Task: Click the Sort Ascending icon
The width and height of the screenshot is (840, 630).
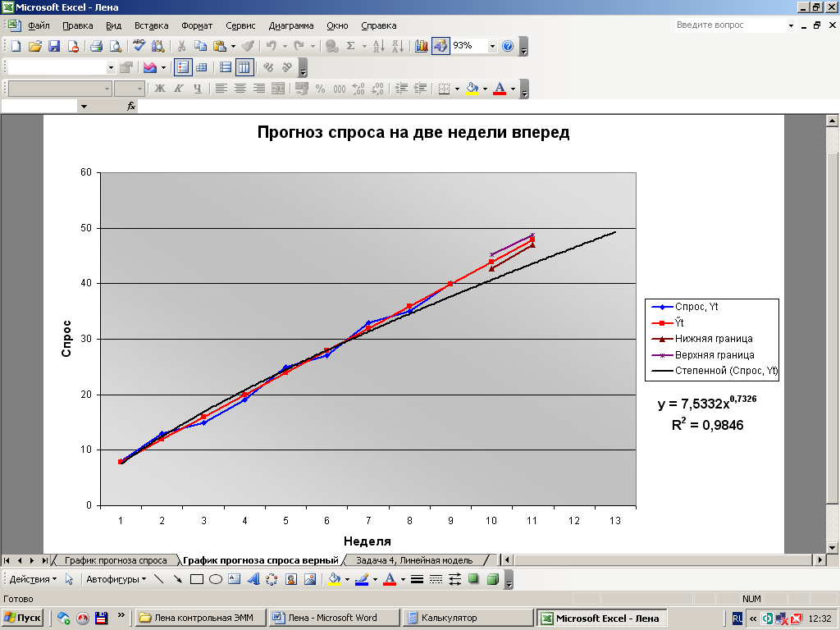Action: point(378,46)
